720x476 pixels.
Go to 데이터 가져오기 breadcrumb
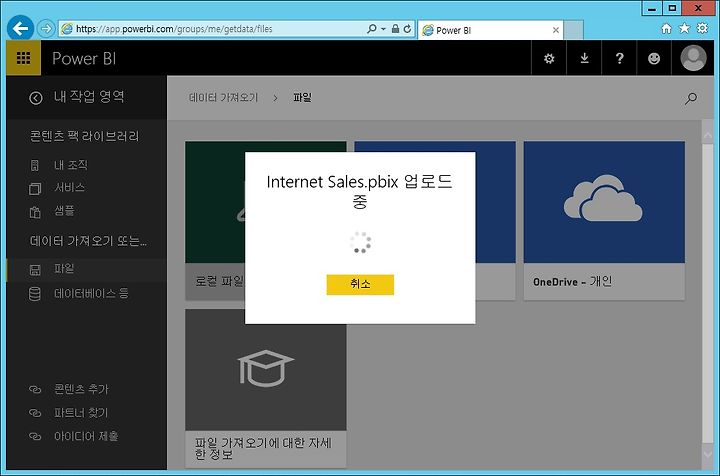[224, 98]
